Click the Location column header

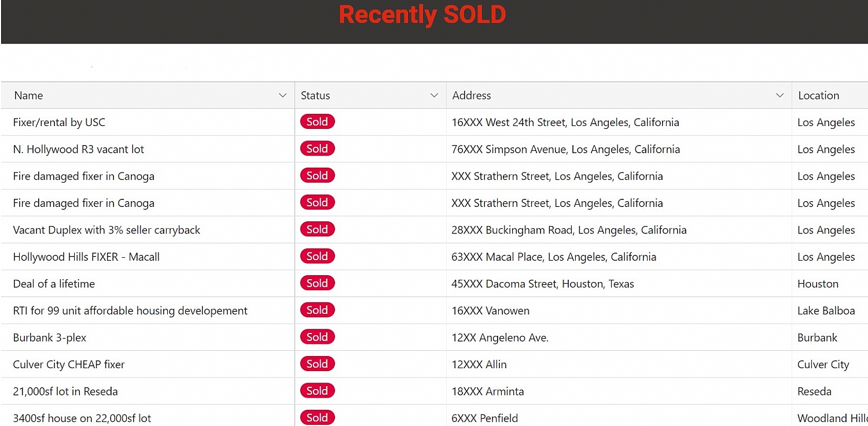point(818,95)
